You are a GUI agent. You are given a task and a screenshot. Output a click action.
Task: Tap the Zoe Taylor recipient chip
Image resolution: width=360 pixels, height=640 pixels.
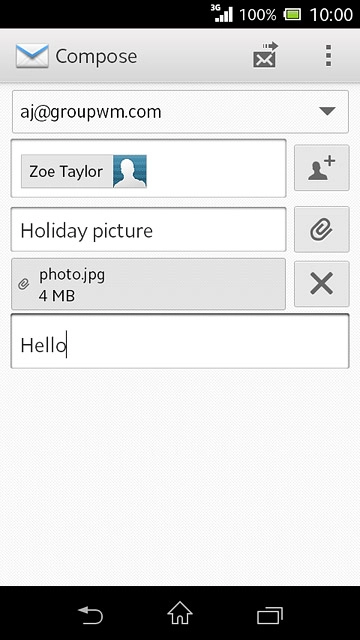coord(84,171)
